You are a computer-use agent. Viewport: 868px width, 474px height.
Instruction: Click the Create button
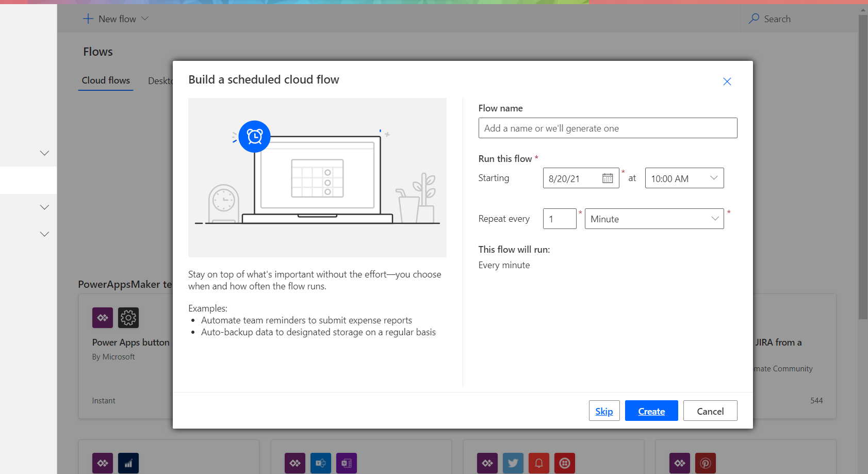click(651, 411)
